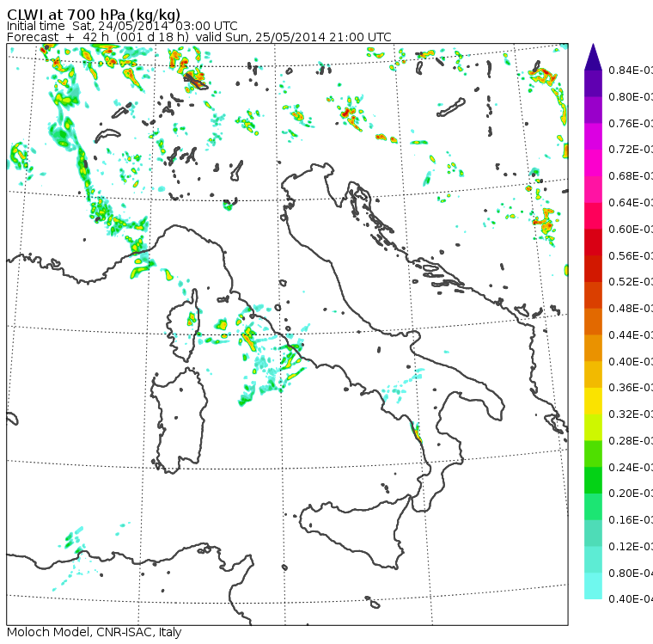Pick the dark orange swatch between 0.44E-03 and 0.48E-03

point(593,322)
